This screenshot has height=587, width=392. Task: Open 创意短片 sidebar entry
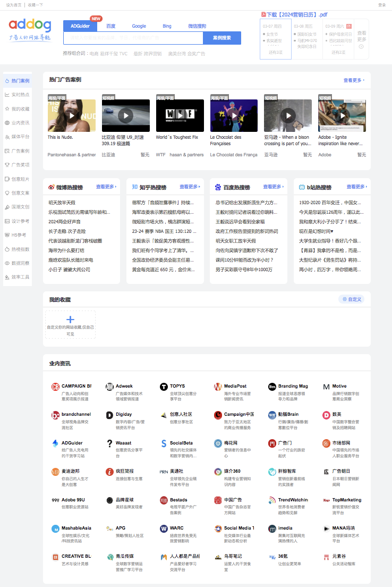coord(17,179)
